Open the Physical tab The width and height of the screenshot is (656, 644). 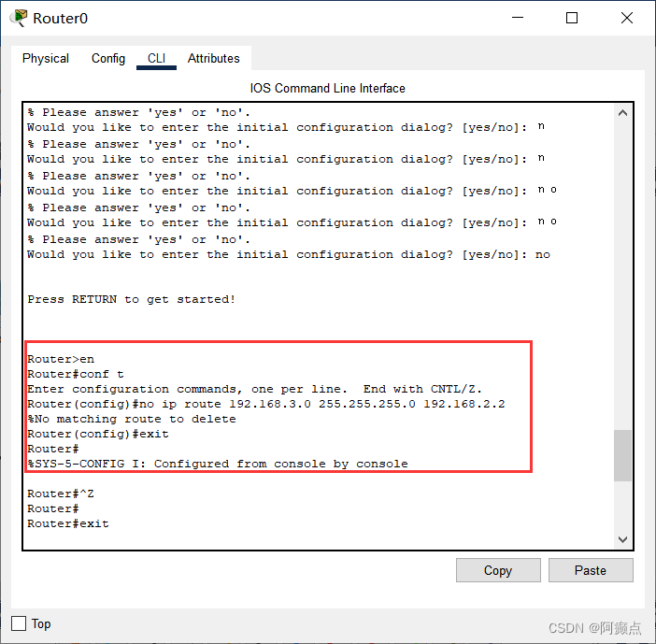(x=46, y=58)
